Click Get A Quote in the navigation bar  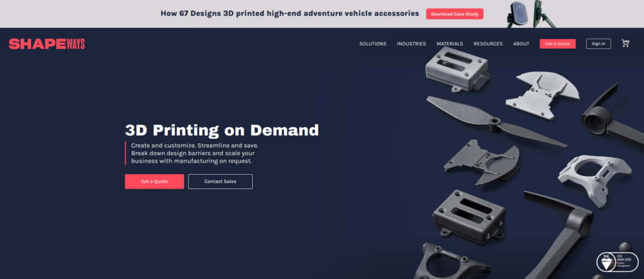(x=557, y=44)
